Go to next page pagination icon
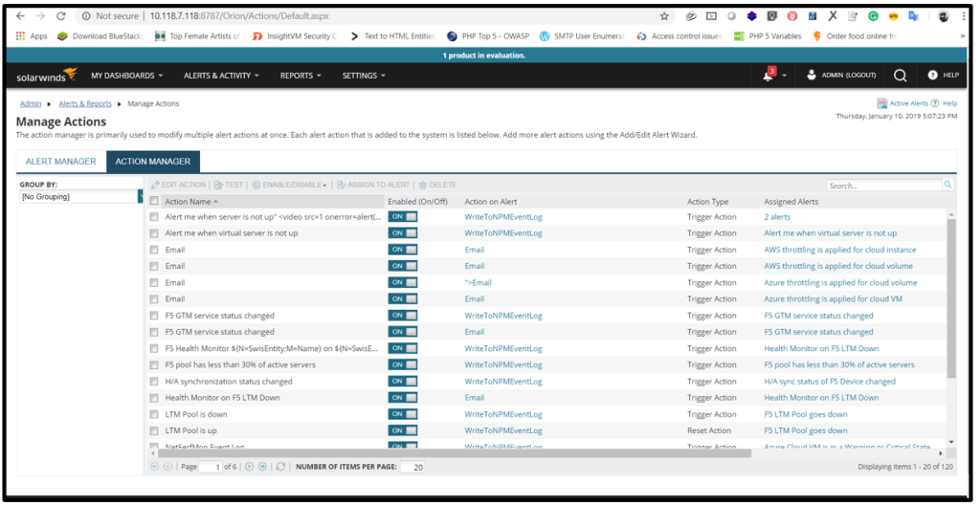The image size is (980, 506). point(250,467)
